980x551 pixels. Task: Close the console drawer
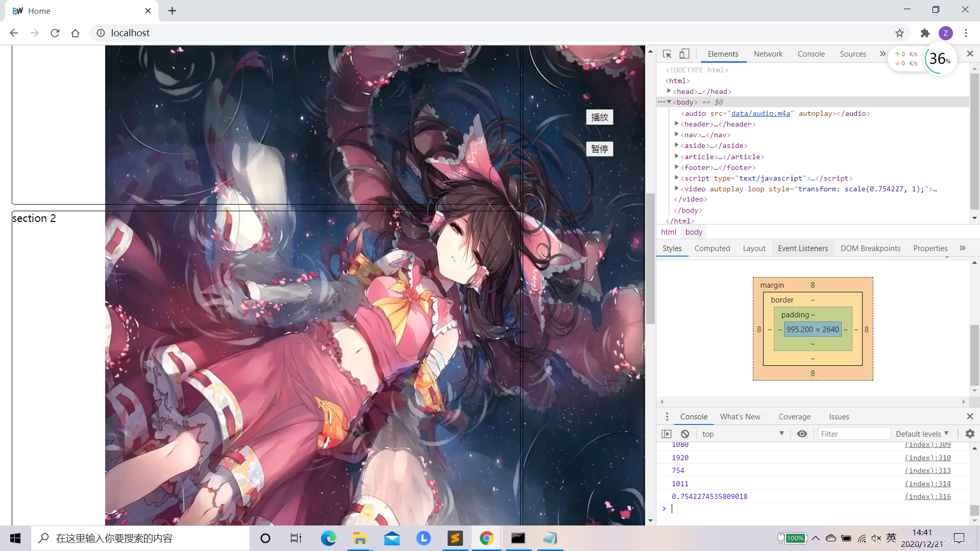(x=970, y=417)
